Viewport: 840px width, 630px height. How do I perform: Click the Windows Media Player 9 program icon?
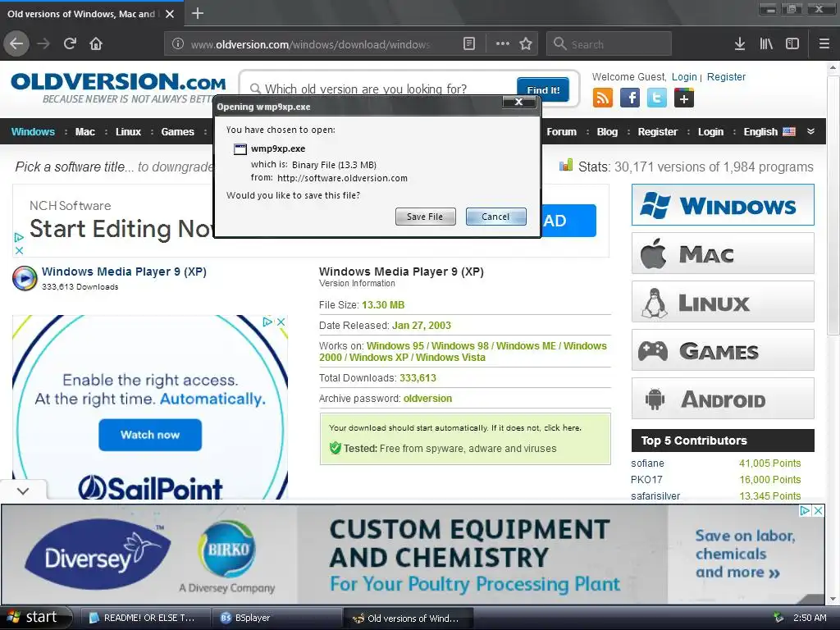[x=25, y=278]
